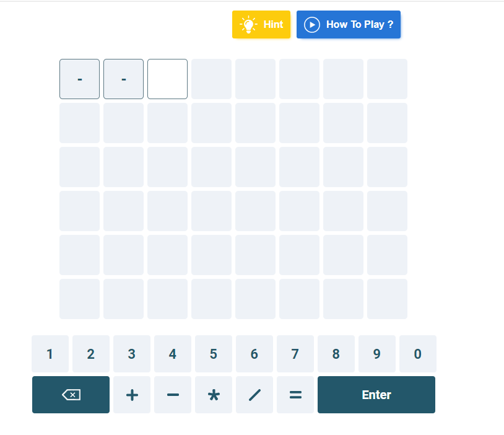504x435 pixels.
Task: Click the lightbulb icon on the Hint button
Action: coord(247,24)
